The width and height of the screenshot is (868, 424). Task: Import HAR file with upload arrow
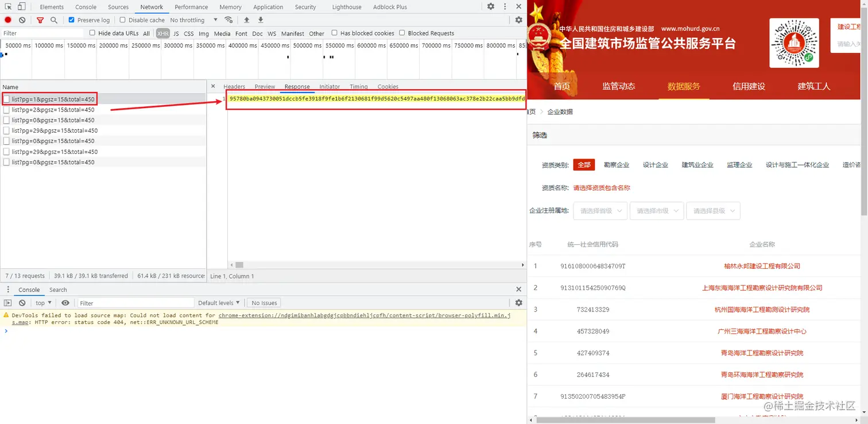[x=247, y=20]
